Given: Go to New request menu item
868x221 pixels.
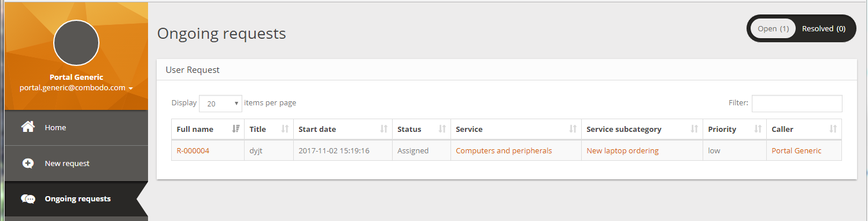Looking at the screenshot, I should point(76,163).
